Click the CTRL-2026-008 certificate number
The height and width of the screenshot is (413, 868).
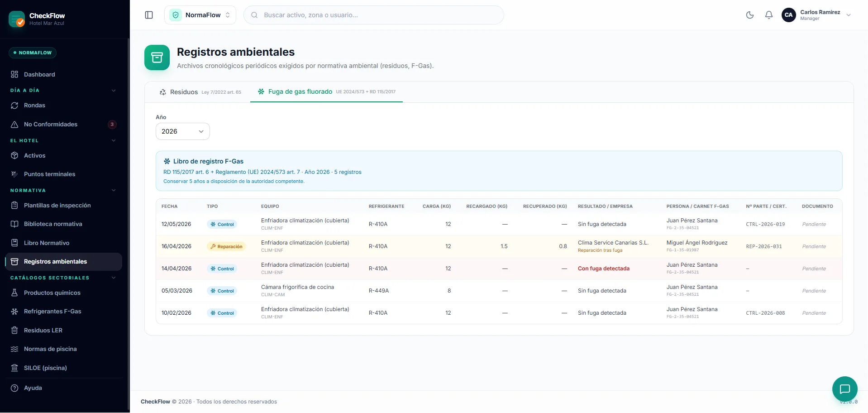(765, 313)
